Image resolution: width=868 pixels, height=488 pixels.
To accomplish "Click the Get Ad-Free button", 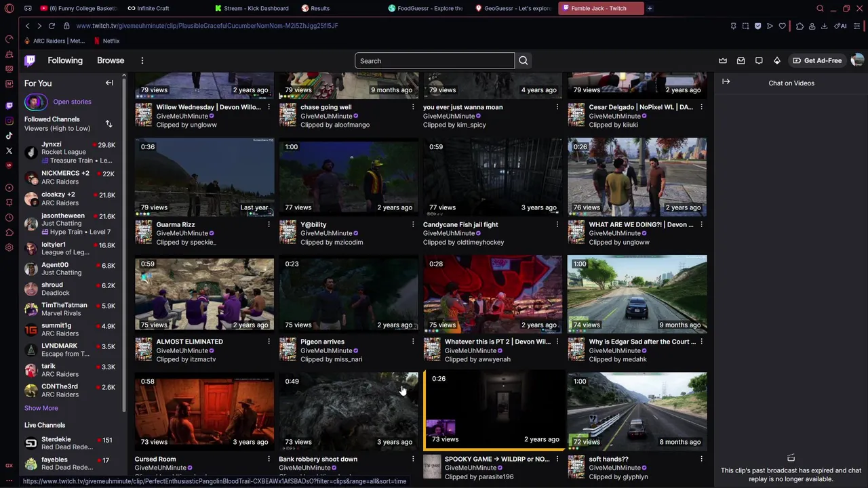I will (817, 60).
